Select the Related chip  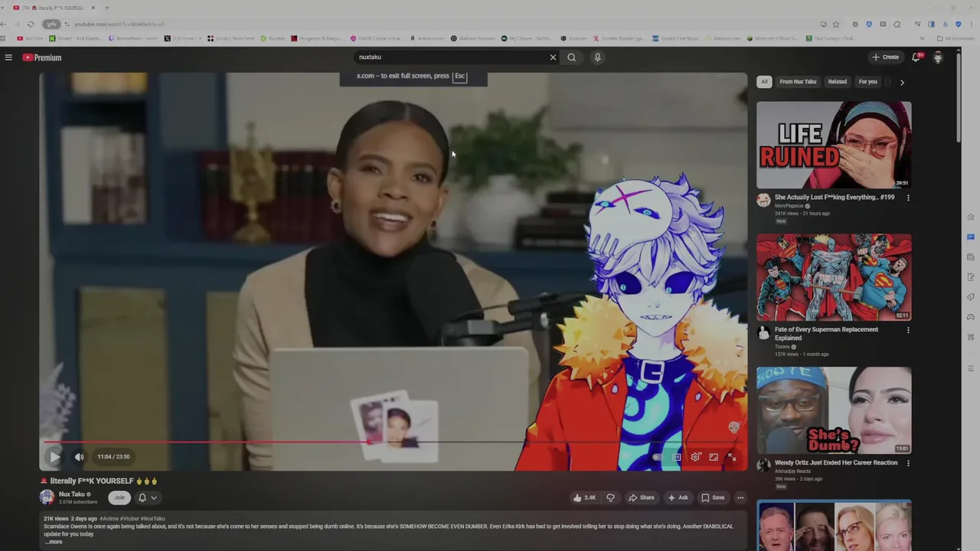(x=838, y=82)
